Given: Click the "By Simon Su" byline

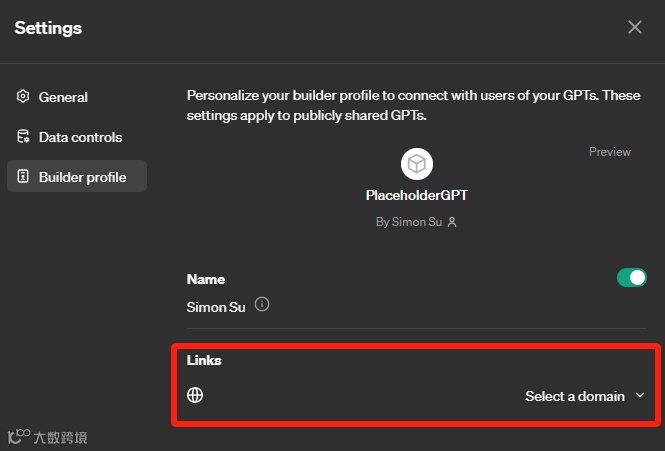Looking at the screenshot, I should click(x=410, y=222).
